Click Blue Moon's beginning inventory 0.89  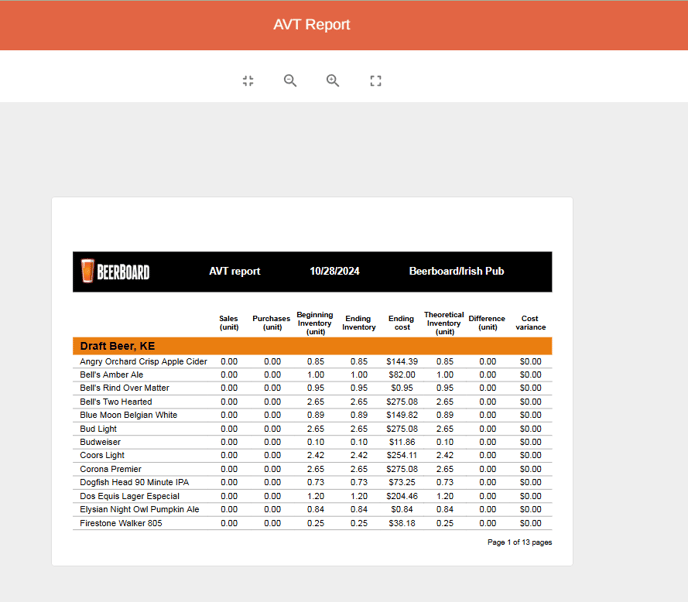pos(315,415)
